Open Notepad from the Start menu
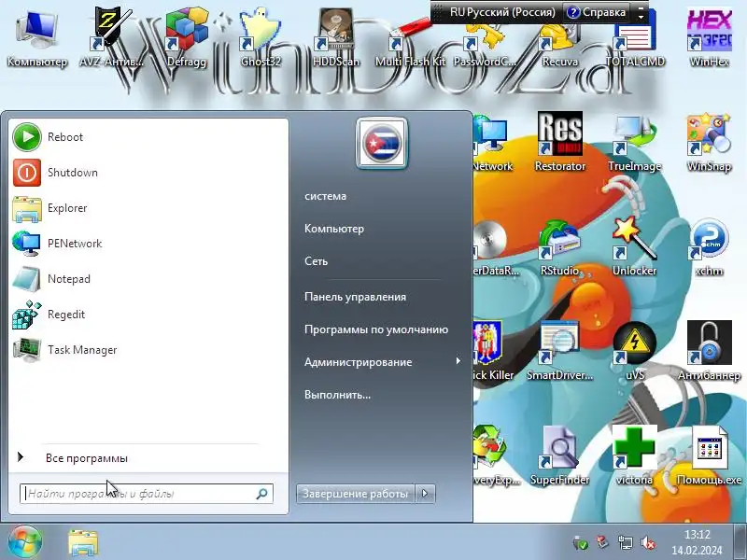This screenshot has width=747, height=560. pyautogui.click(x=148, y=279)
